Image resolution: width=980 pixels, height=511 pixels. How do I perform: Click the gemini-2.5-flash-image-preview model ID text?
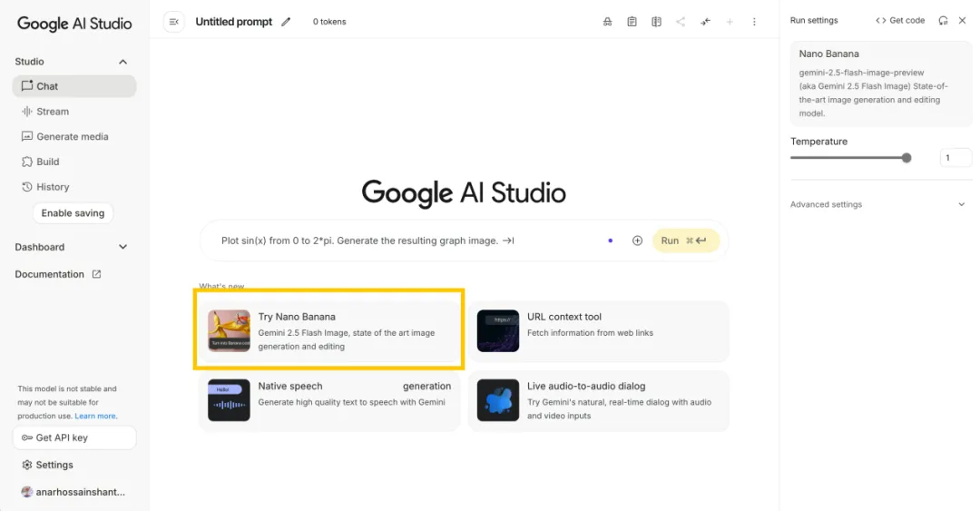click(861, 73)
